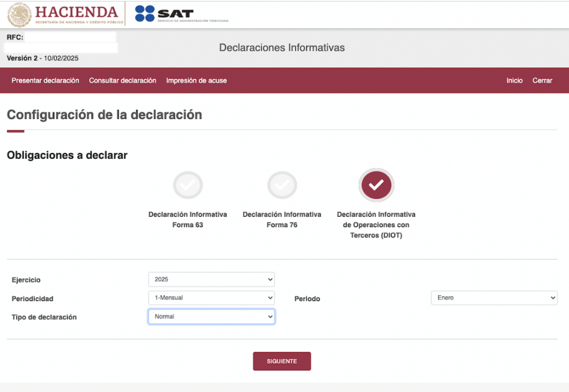Deselect the DIOT checkmark circle
The width and height of the screenshot is (569, 392).
(x=376, y=185)
